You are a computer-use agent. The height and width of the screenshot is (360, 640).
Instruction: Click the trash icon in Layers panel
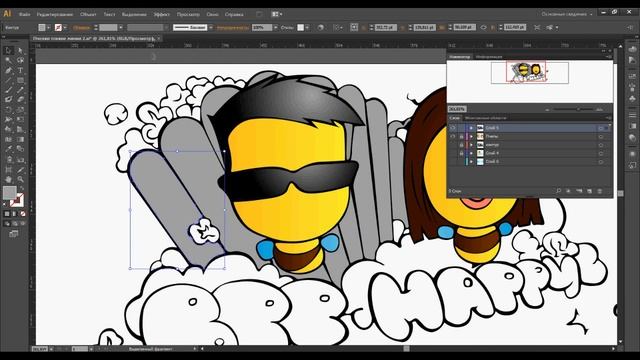[x=600, y=191]
